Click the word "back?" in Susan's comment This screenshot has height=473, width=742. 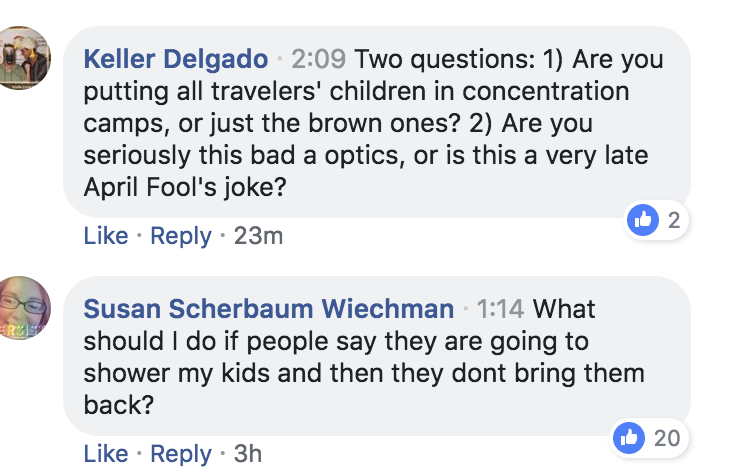coord(118,406)
